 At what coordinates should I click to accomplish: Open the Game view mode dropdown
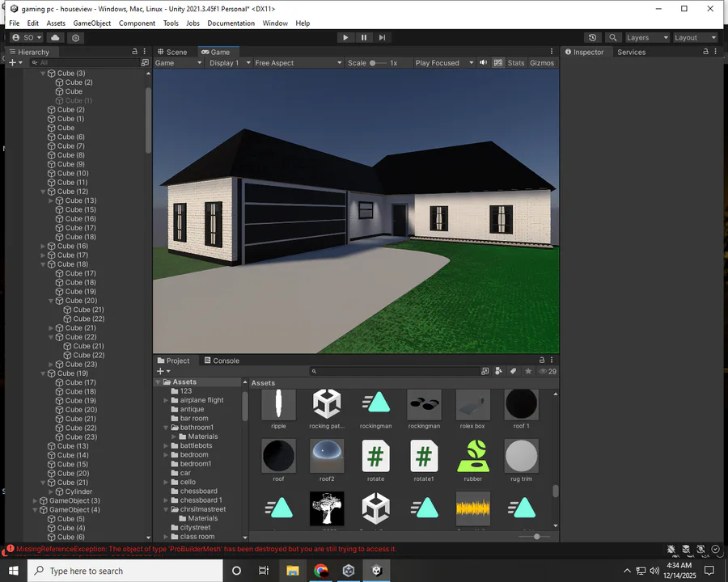tap(179, 63)
